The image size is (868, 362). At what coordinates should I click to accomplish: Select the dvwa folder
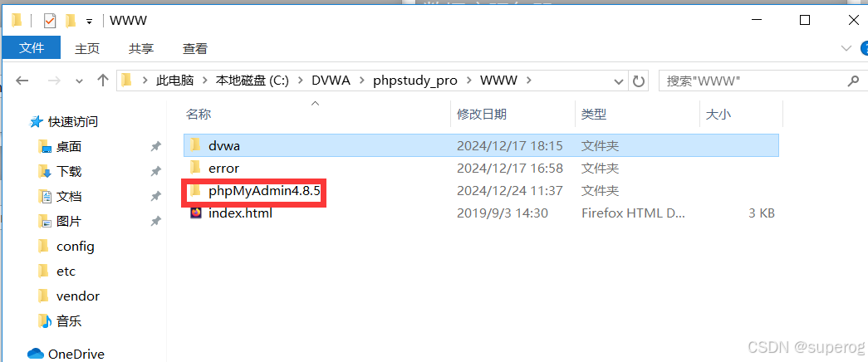481,146
